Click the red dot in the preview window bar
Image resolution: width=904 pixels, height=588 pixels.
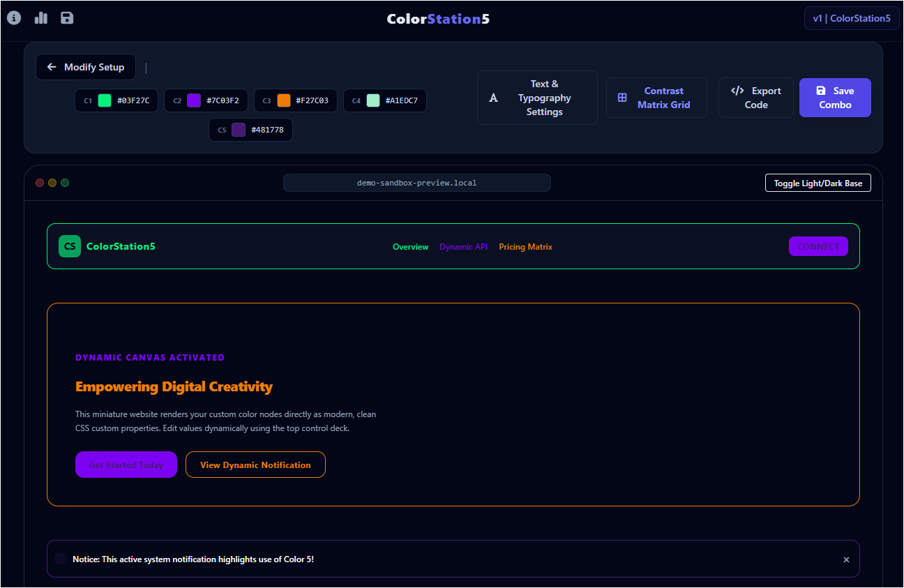40,183
